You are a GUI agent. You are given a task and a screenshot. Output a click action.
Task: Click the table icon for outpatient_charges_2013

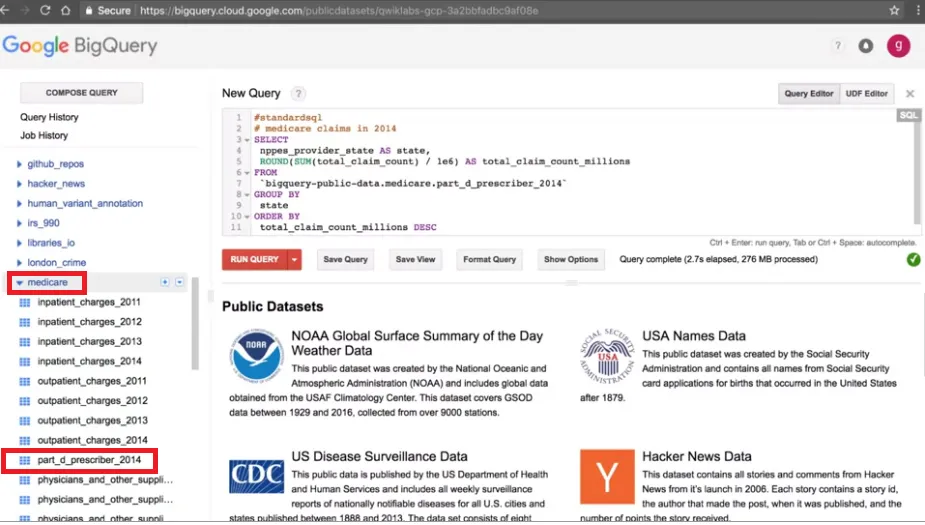click(25, 421)
